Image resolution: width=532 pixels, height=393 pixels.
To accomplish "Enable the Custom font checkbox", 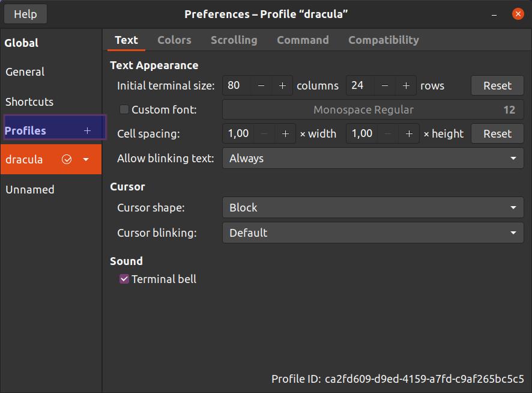I will pyautogui.click(x=124, y=109).
